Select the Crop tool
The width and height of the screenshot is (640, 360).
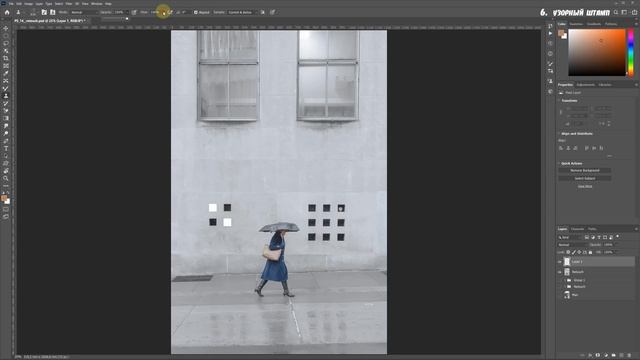(x=6, y=58)
